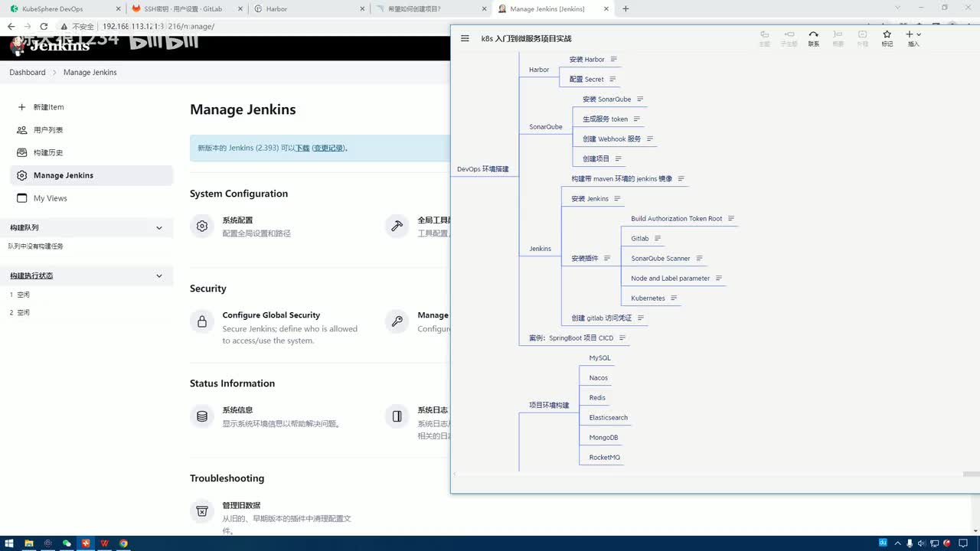The width and height of the screenshot is (980, 551).
Task: Select the 项目环境构建 node
Action: click(x=549, y=405)
